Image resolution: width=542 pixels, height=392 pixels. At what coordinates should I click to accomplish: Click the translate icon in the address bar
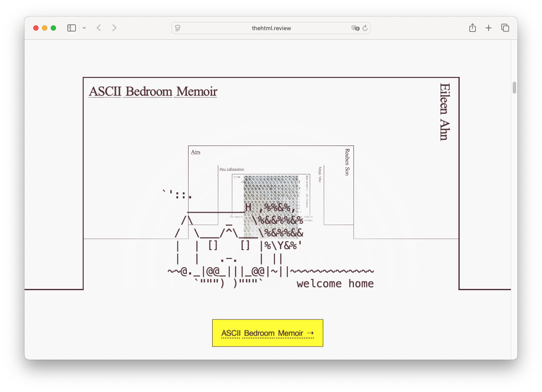point(355,28)
